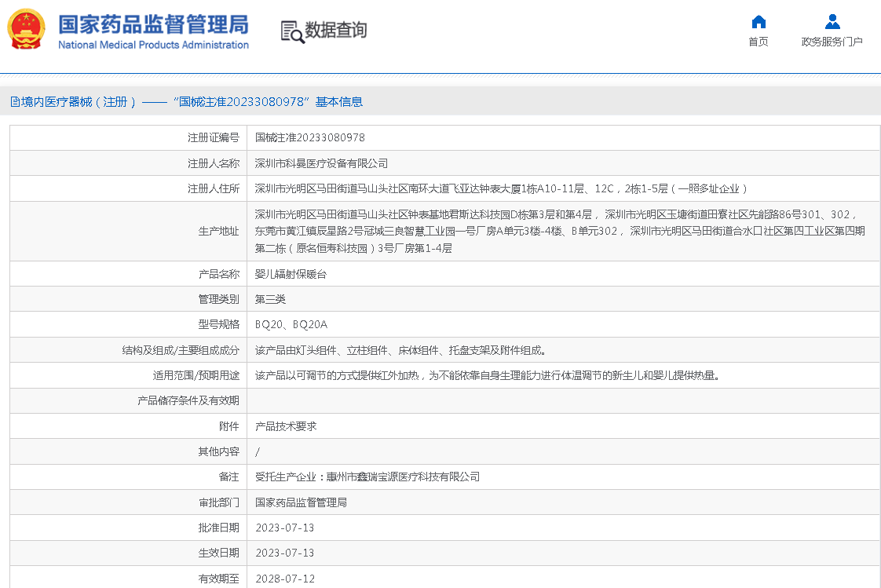881x588 pixels.
Task: Click the 批准日期 row date value
Action: pyautogui.click(x=284, y=528)
